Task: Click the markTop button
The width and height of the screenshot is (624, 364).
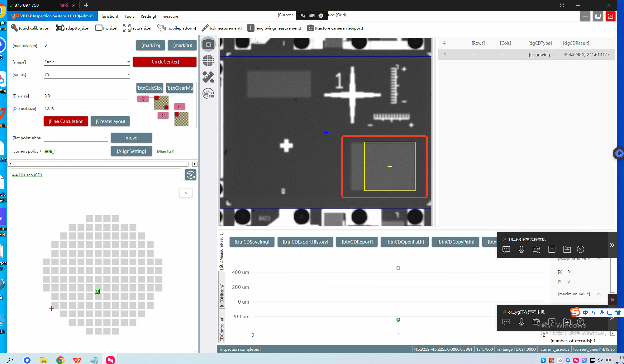Action: [150, 45]
